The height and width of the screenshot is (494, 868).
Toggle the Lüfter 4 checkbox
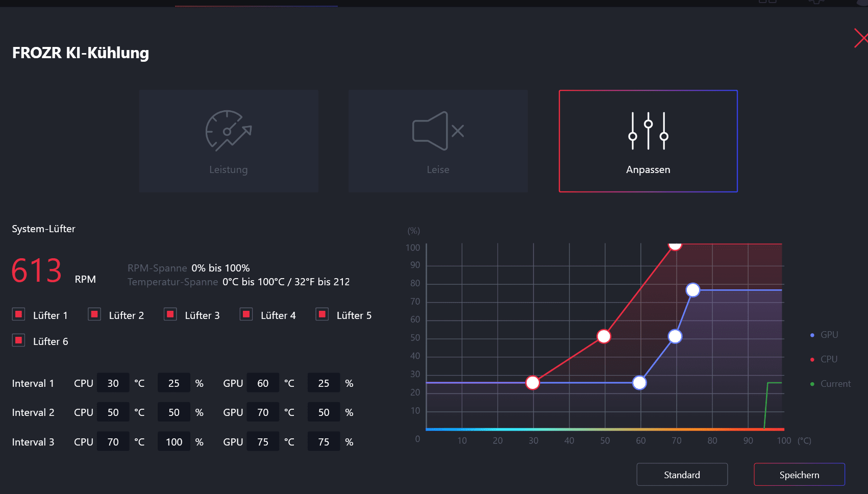pos(246,314)
